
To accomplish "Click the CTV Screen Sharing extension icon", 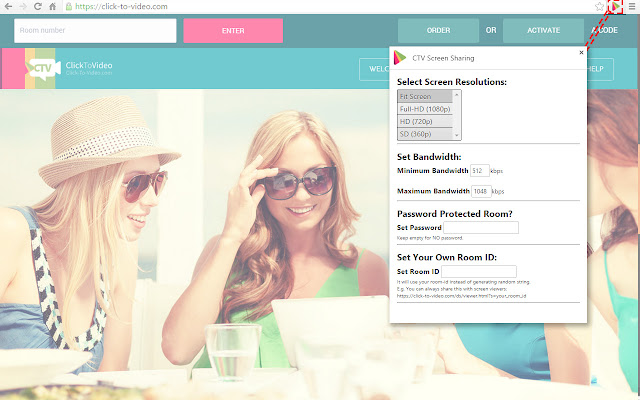I will coord(615,7).
